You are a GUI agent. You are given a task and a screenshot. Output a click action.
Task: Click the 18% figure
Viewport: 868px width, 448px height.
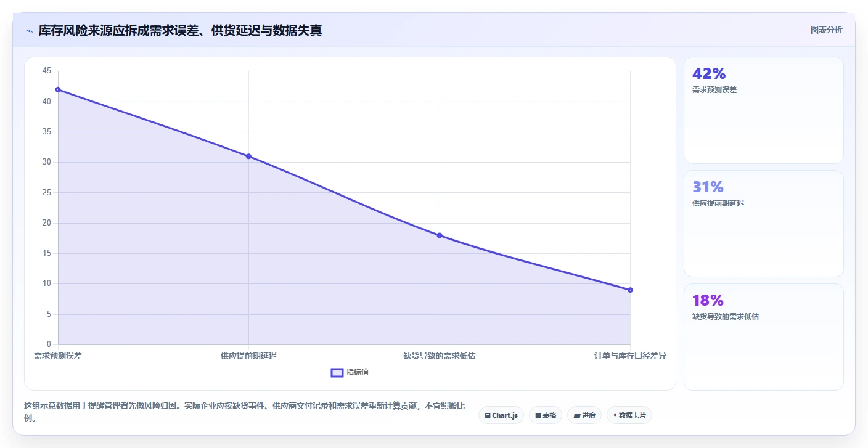click(x=708, y=300)
